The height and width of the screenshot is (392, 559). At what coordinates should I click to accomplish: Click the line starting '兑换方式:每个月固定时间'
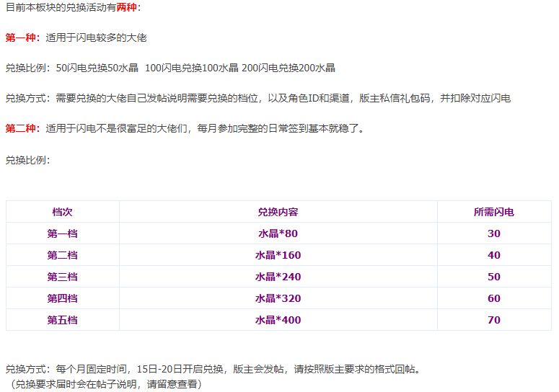pyautogui.click(x=214, y=369)
